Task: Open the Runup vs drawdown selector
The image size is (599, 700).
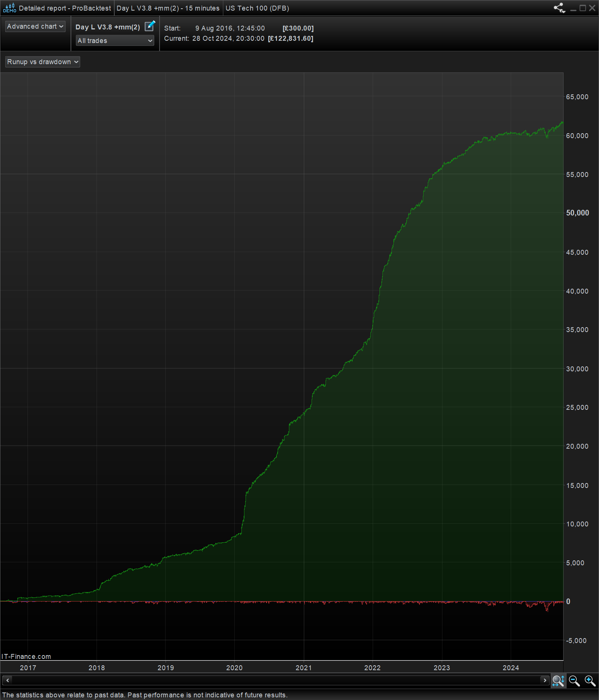Action: tap(43, 62)
